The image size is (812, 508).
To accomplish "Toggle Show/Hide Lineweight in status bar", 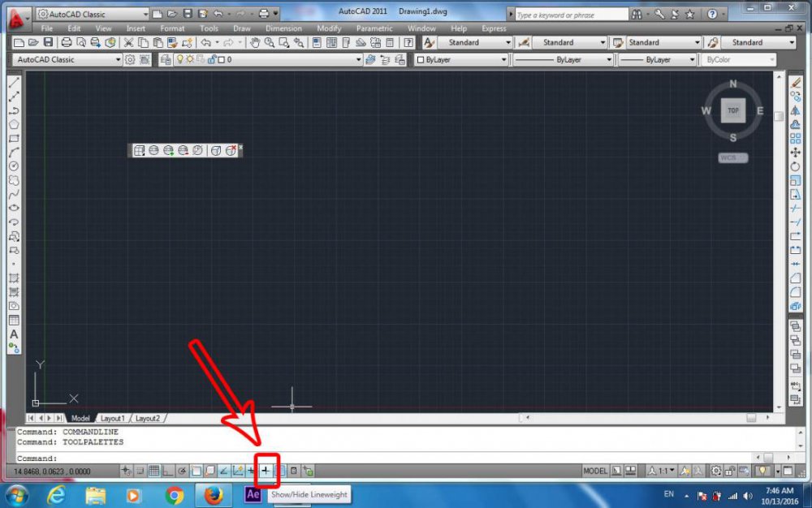I will (x=266, y=471).
